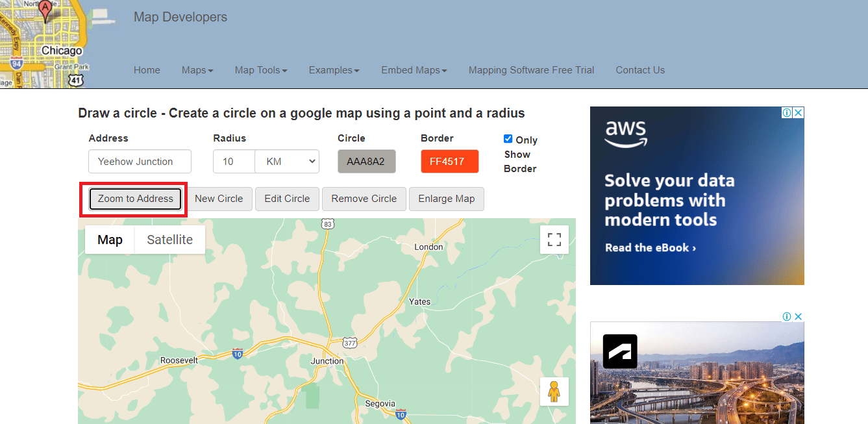
Task: Click the AWS ad info icon
Action: click(x=787, y=113)
